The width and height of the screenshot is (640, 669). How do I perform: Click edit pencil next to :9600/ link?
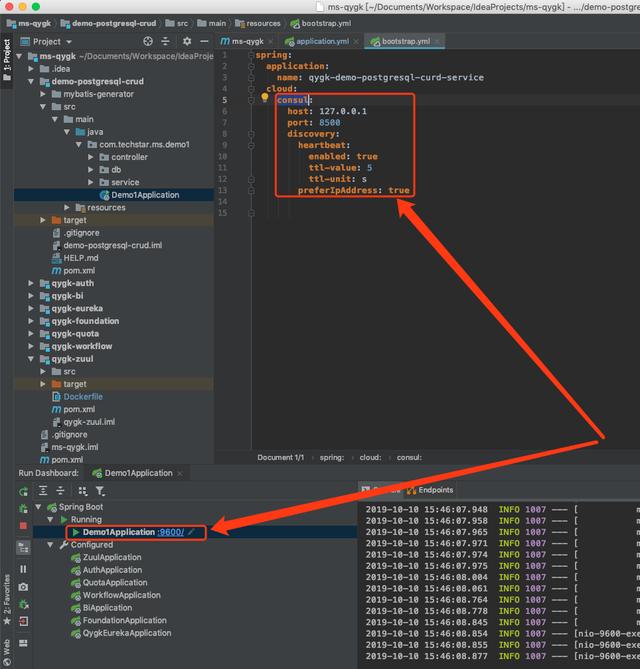click(x=191, y=532)
